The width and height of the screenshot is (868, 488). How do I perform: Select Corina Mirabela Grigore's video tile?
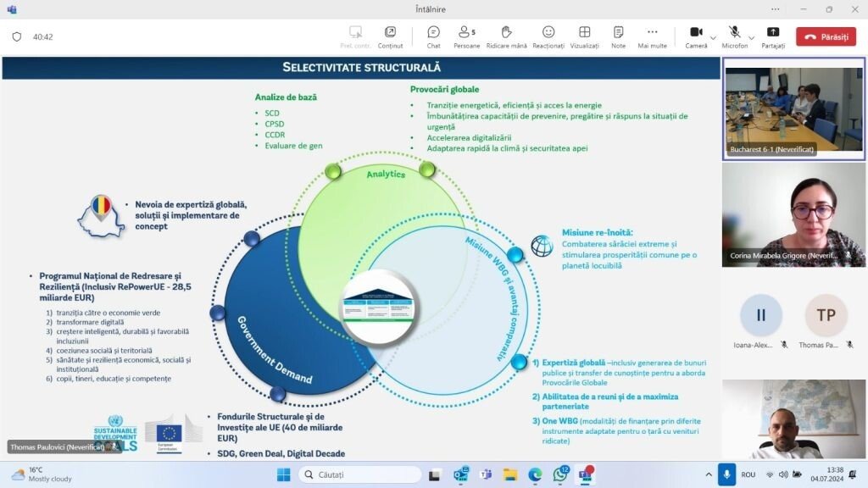coord(793,215)
